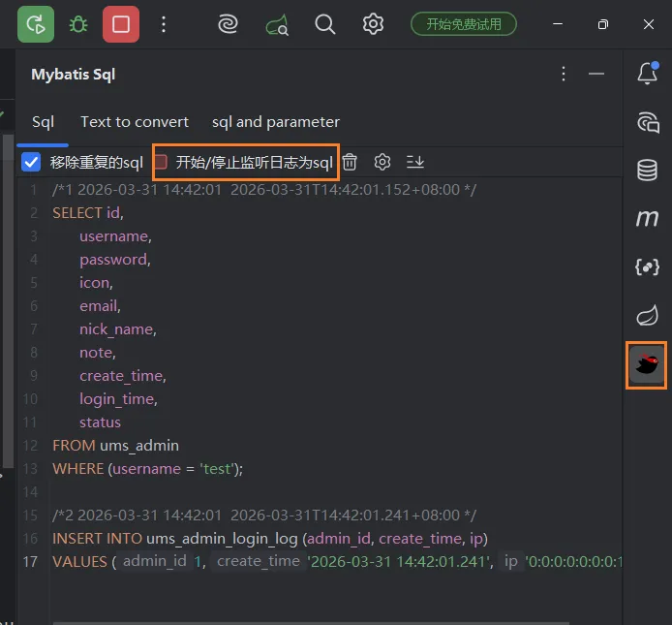Click the green code search icon
The height and width of the screenshot is (625, 672).
click(x=277, y=24)
